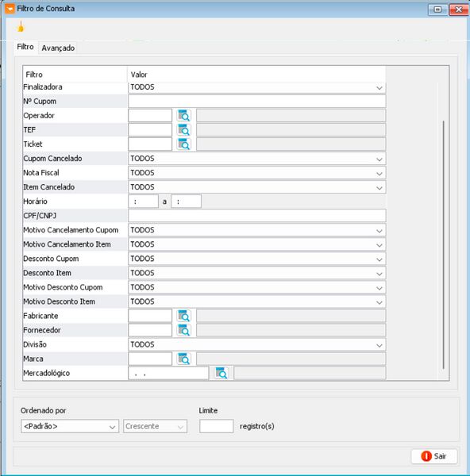Open the Mercadológico search lookup icon

(x=222, y=373)
